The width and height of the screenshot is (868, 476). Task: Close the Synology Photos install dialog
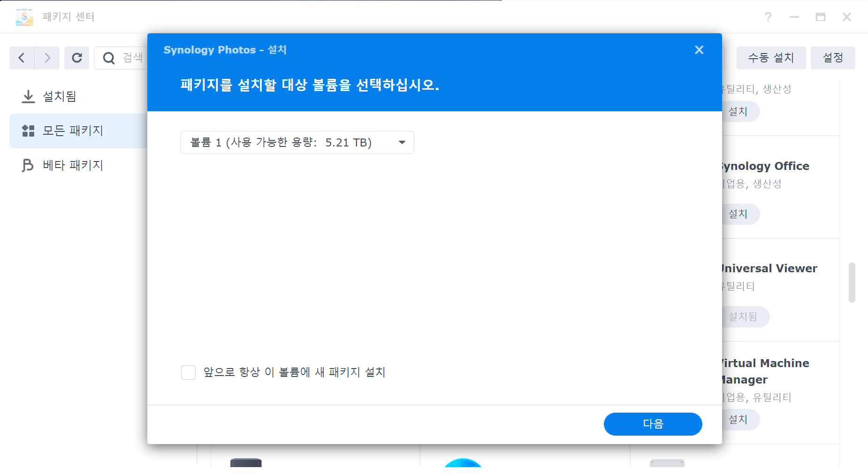click(699, 50)
